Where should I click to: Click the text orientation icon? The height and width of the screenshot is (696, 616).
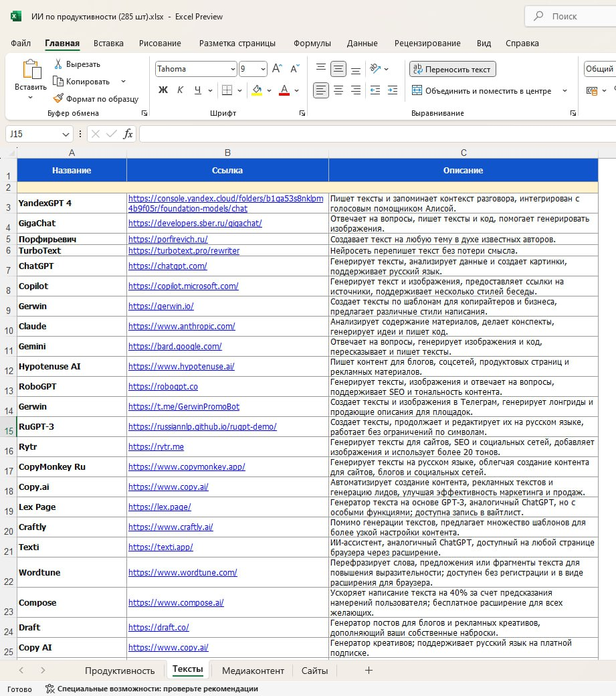coord(375,68)
